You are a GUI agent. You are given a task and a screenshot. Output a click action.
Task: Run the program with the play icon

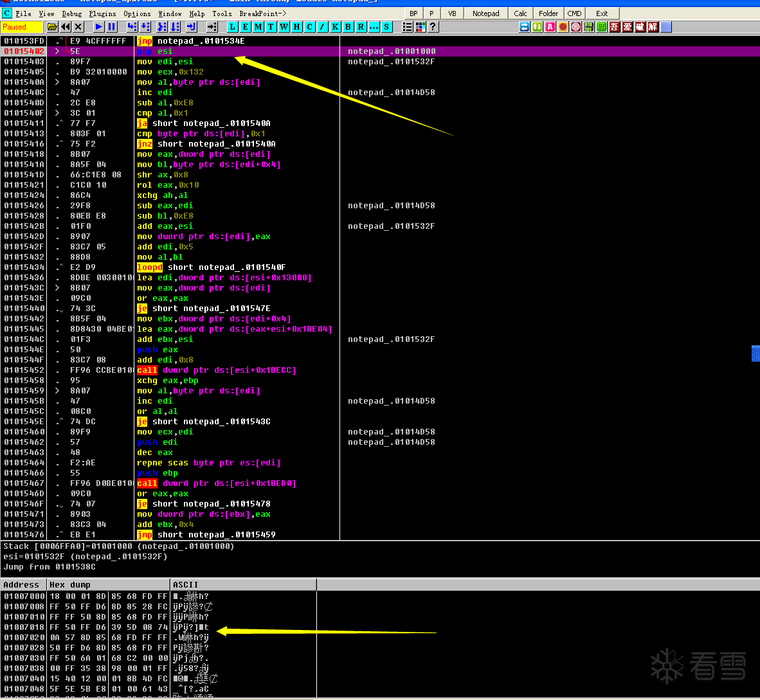[99, 27]
